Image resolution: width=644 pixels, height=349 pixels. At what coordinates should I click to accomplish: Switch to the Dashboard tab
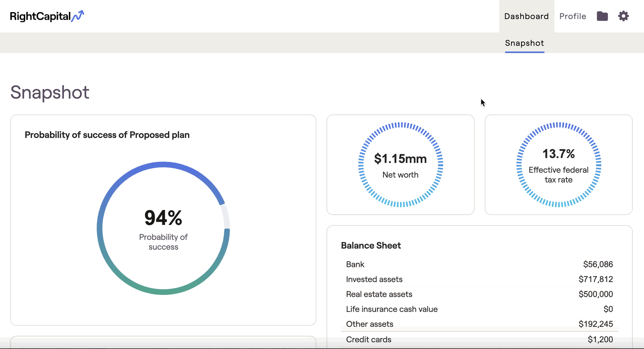click(x=526, y=16)
